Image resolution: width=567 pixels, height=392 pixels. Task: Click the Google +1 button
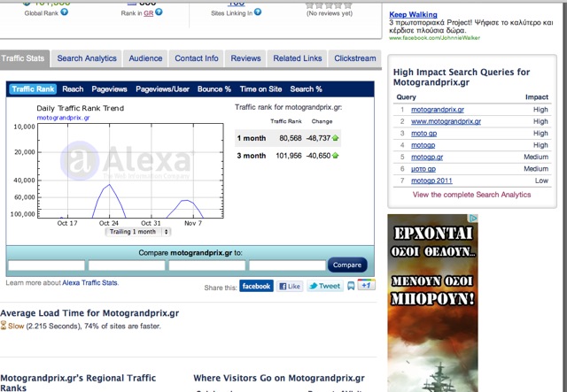pos(366,285)
